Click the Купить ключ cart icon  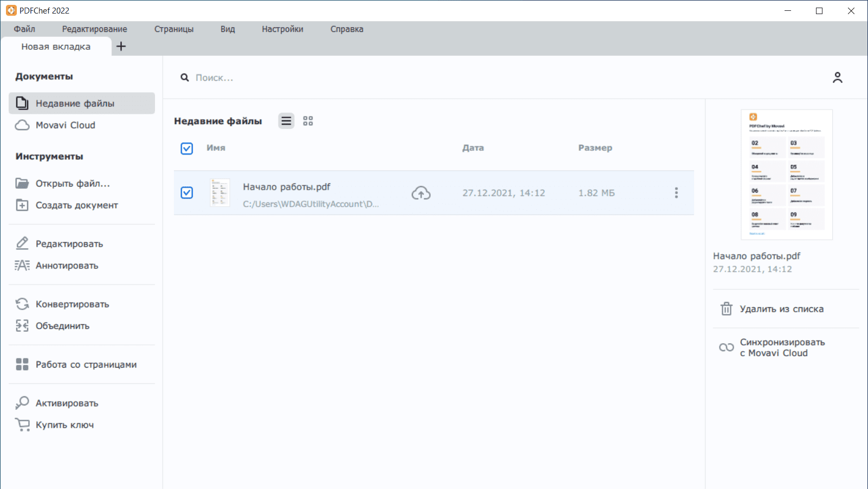(x=22, y=424)
